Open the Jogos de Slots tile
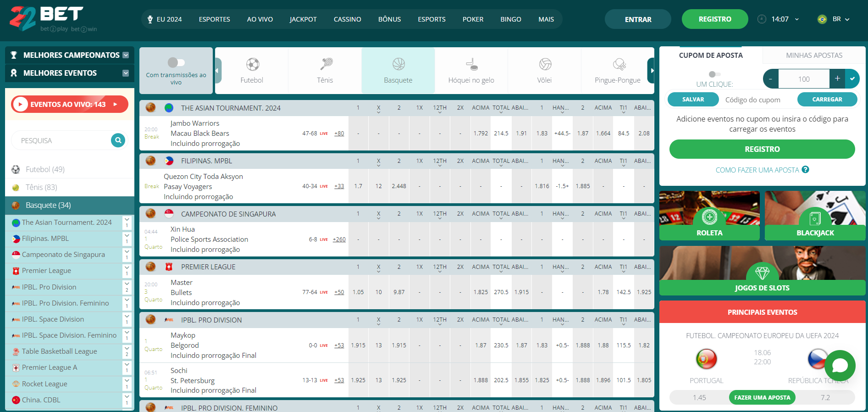The height and width of the screenshot is (412, 868). (x=763, y=271)
